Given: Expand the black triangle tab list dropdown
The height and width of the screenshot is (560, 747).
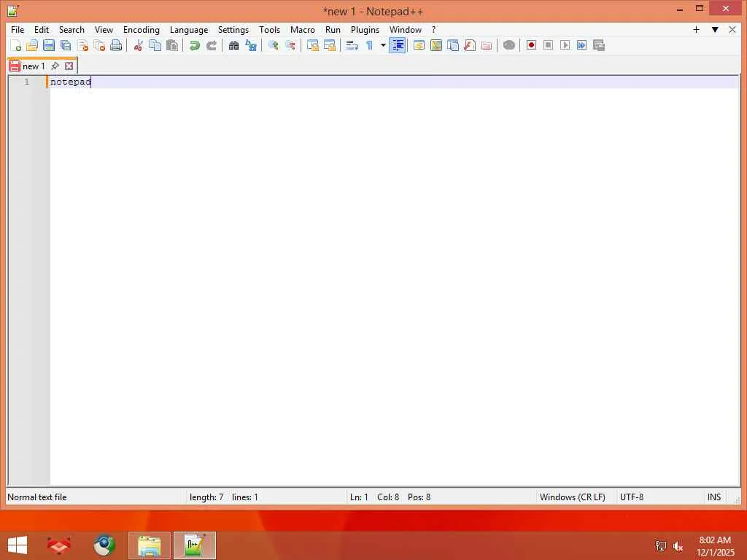Looking at the screenshot, I should [715, 29].
